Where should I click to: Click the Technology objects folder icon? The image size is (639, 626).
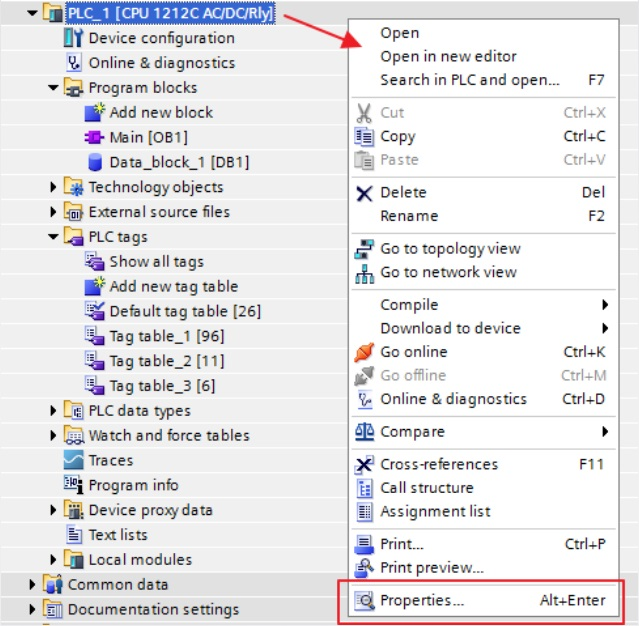click(x=74, y=187)
